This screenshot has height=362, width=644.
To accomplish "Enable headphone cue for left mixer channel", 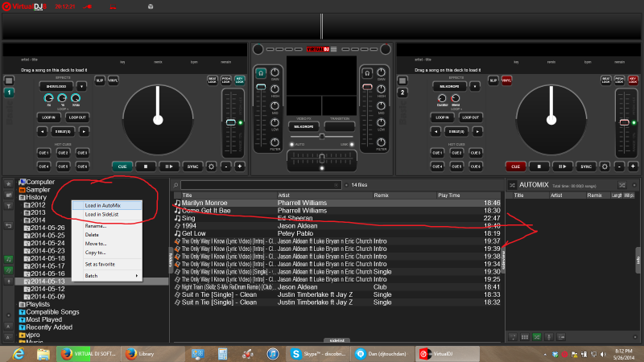I will click(x=261, y=73).
